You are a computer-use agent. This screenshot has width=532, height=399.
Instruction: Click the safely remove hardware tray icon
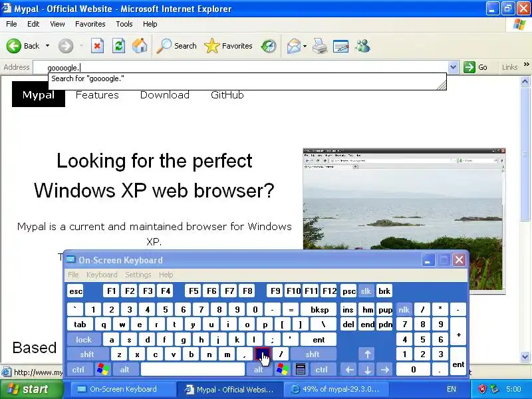tap(494, 389)
